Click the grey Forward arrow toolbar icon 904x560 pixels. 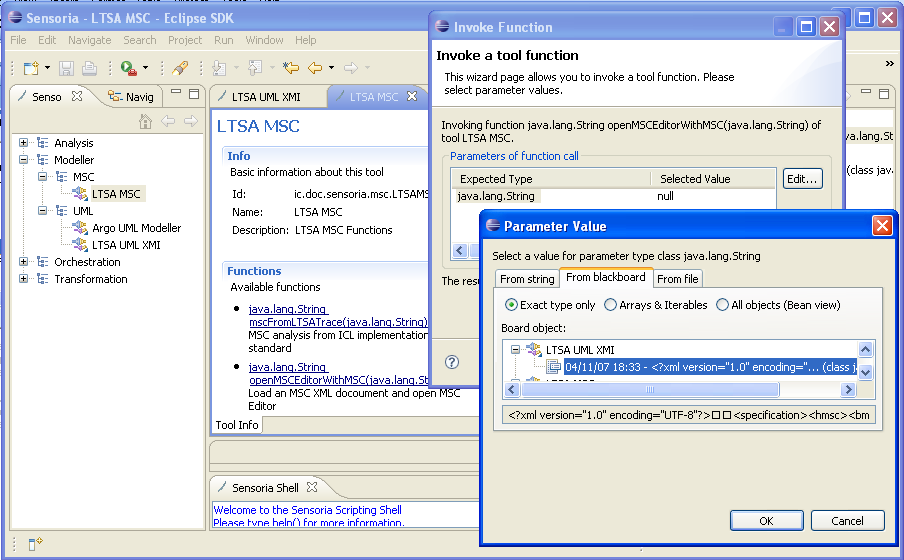351,68
